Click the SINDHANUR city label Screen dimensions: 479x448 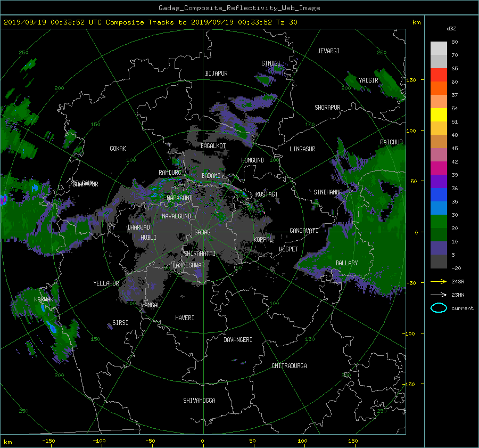(328, 192)
